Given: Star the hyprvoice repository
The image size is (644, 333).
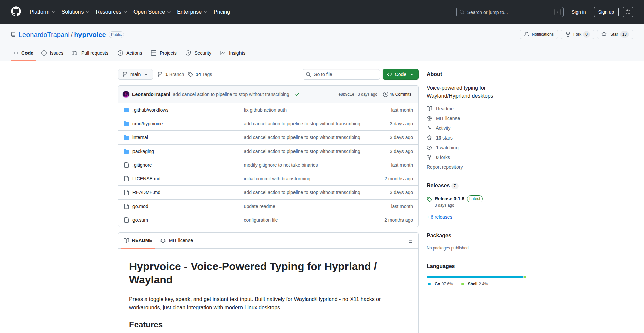Looking at the screenshot, I should [614, 34].
